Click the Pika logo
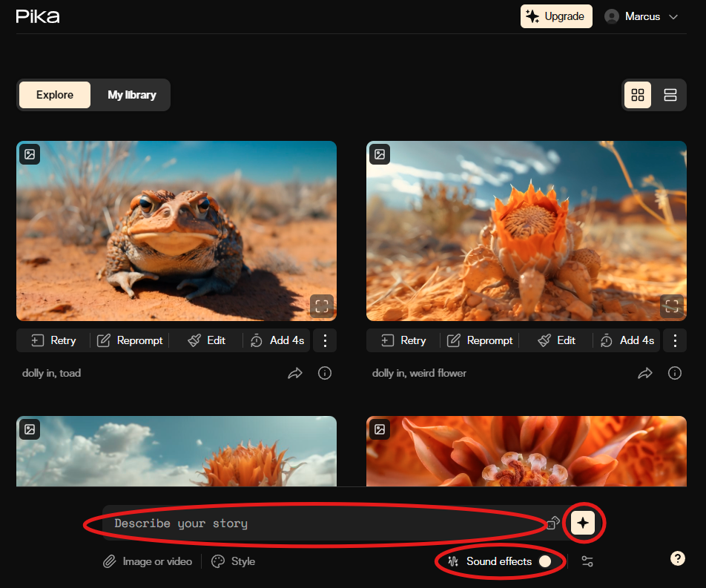This screenshot has height=588, width=706. coord(38,16)
